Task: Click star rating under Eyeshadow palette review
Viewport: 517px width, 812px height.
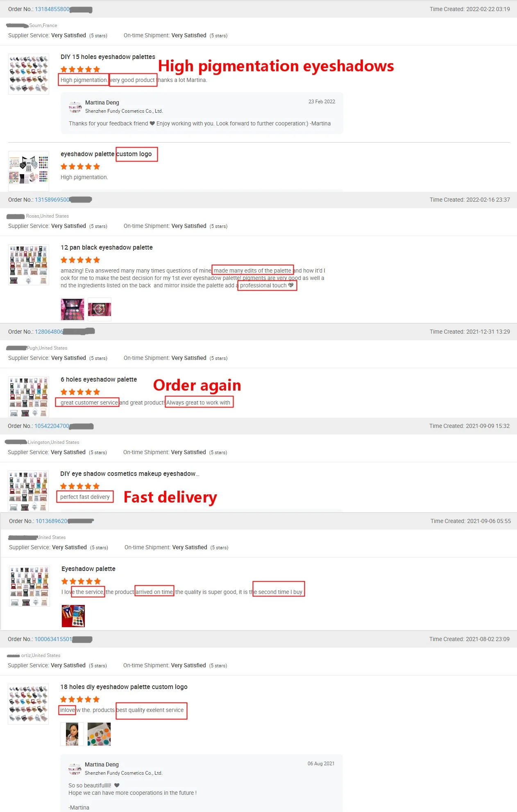Action: coord(81,581)
